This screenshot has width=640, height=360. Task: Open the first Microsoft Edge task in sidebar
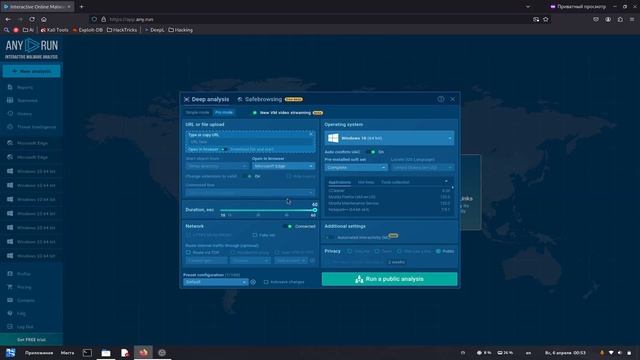coord(31,143)
